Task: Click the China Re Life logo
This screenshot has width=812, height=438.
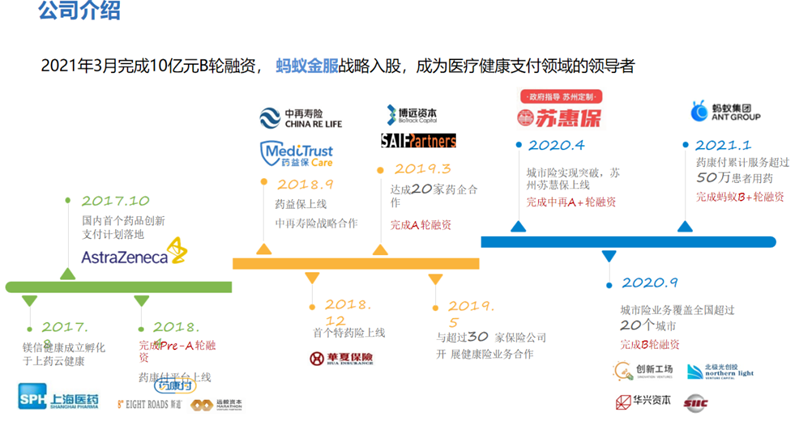Action: pos(300,118)
